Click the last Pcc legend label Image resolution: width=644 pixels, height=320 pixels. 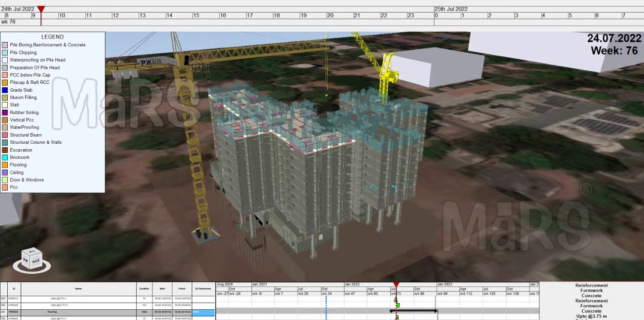click(14, 187)
